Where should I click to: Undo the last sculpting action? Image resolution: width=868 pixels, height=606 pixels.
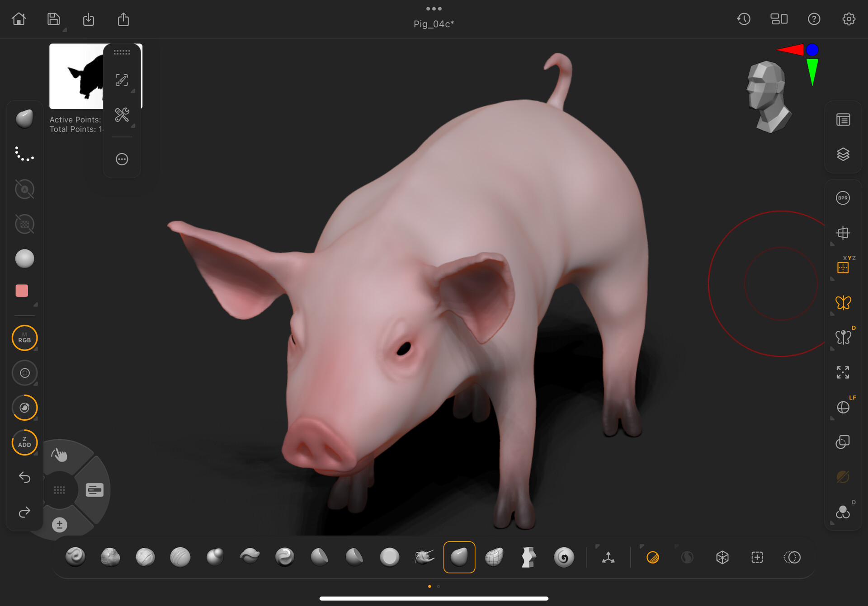click(x=24, y=478)
